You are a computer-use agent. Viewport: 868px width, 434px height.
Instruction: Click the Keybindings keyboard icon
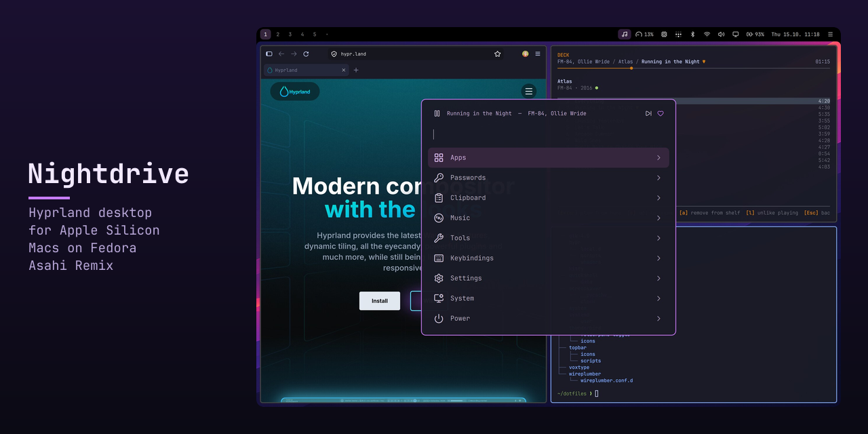pos(439,258)
